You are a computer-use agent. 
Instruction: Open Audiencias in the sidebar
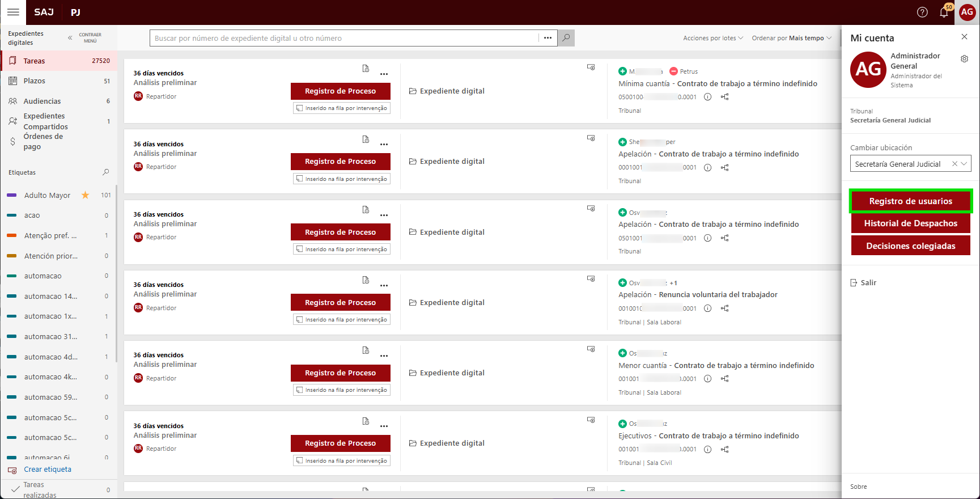point(42,101)
